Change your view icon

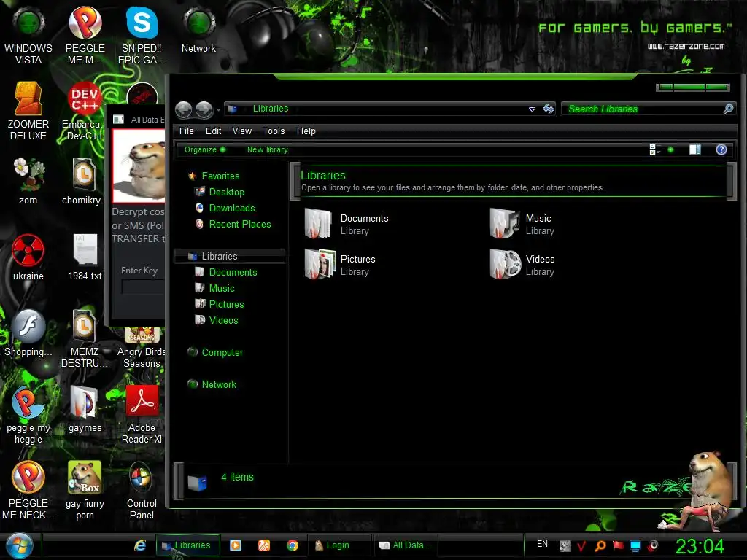coord(654,149)
